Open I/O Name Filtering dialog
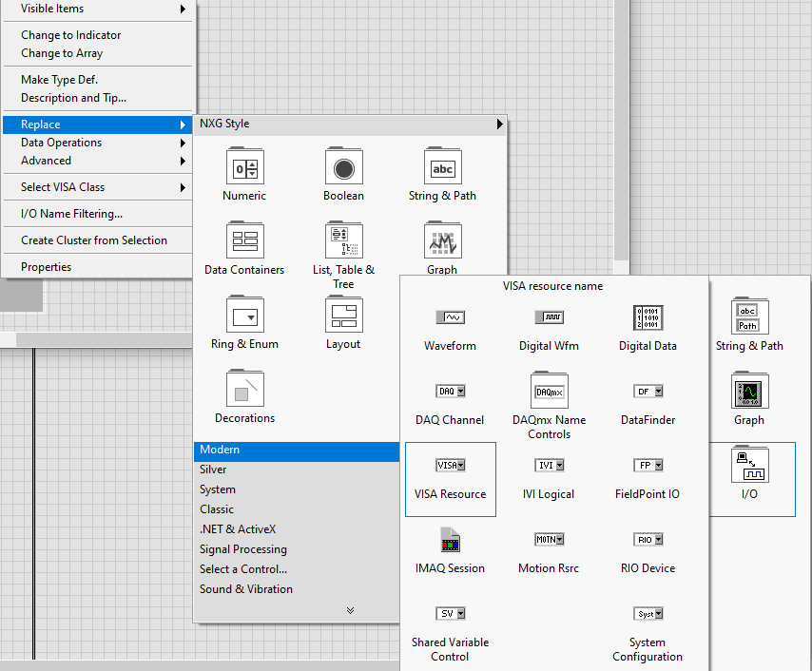The height and width of the screenshot is (671, 812). [x=97, y=213]
